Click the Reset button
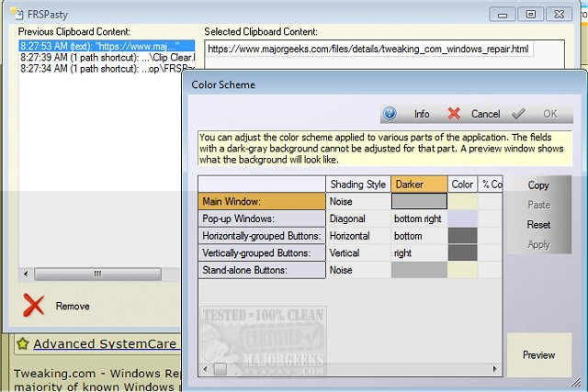 tap(538, 225)
